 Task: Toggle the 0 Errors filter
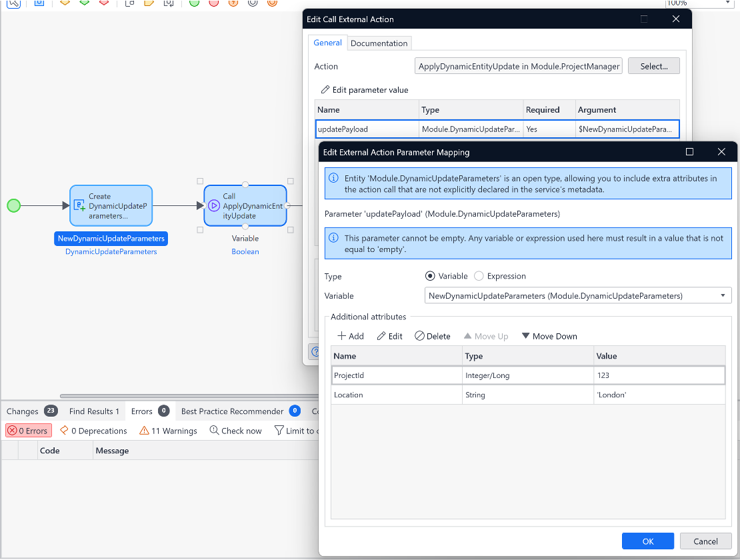coord(28,430)
